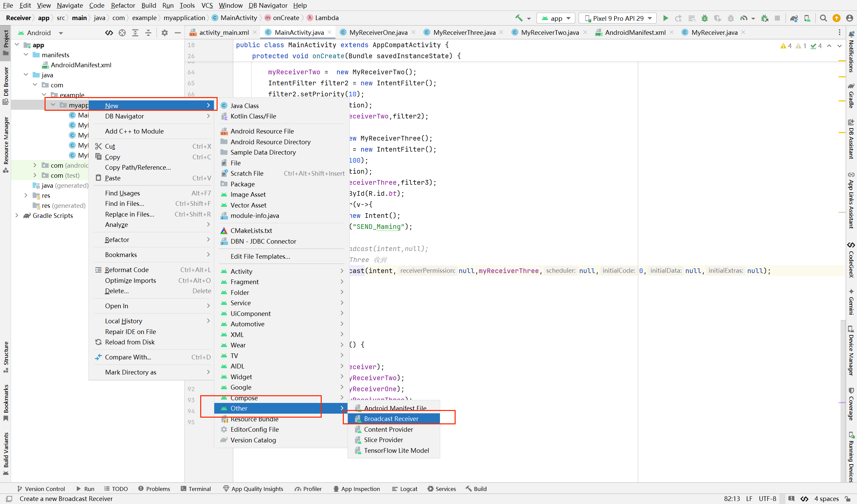Screen dimensions: 857x504
Task: Click the Debug app bug icon
Action: (705, 18)
